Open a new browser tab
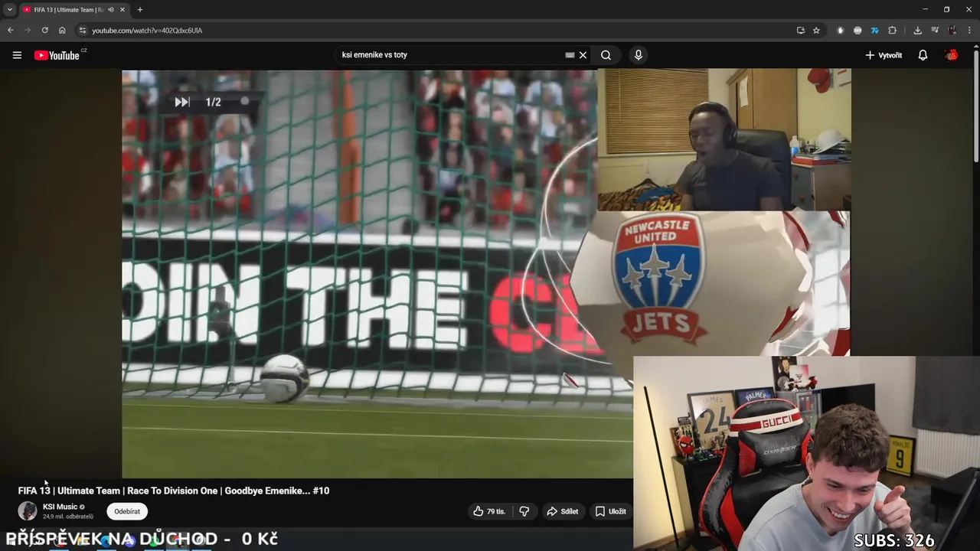980x551 pixels. [x=139, y=10]
